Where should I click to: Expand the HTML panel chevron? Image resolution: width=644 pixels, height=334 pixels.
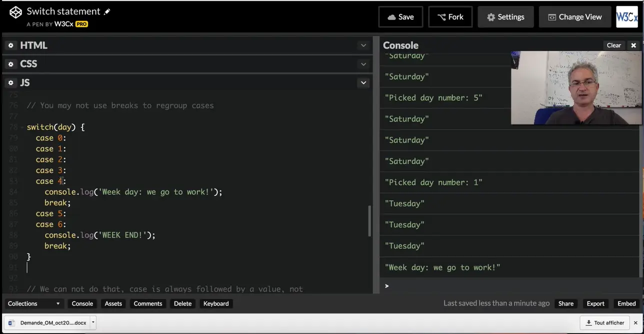[363, 45]
